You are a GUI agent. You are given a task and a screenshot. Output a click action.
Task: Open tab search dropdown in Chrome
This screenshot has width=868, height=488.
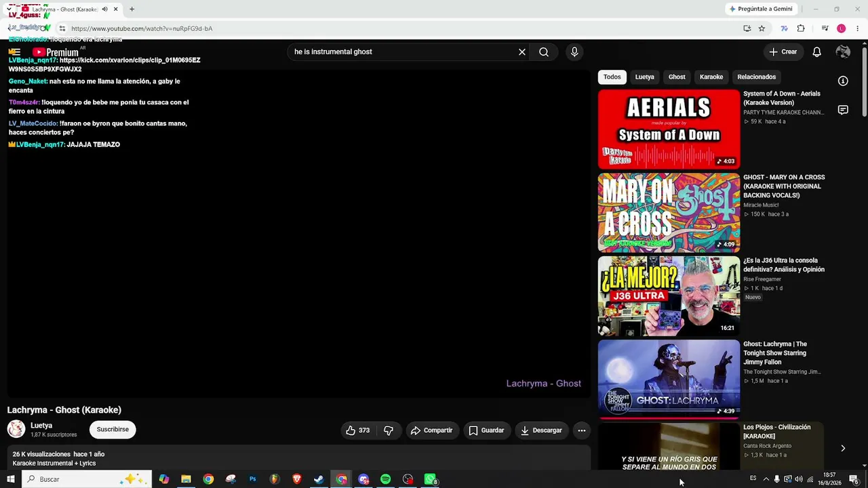9,9
